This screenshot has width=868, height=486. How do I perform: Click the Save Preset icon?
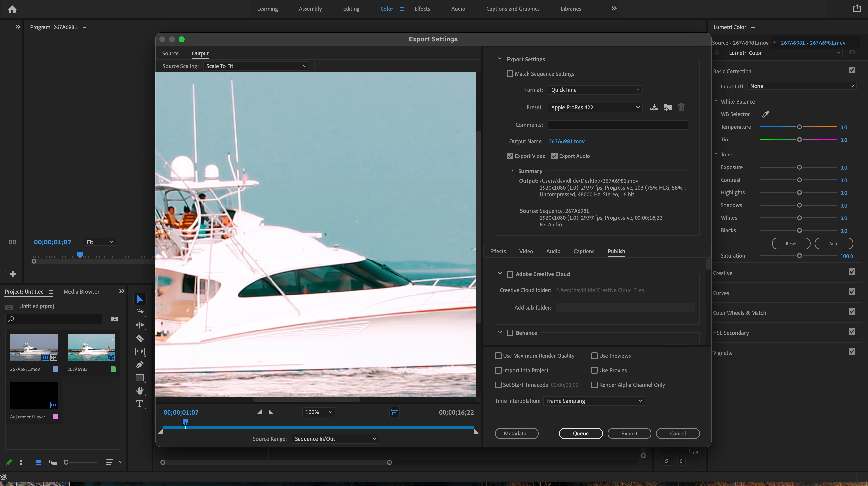[x=654, y=107]
